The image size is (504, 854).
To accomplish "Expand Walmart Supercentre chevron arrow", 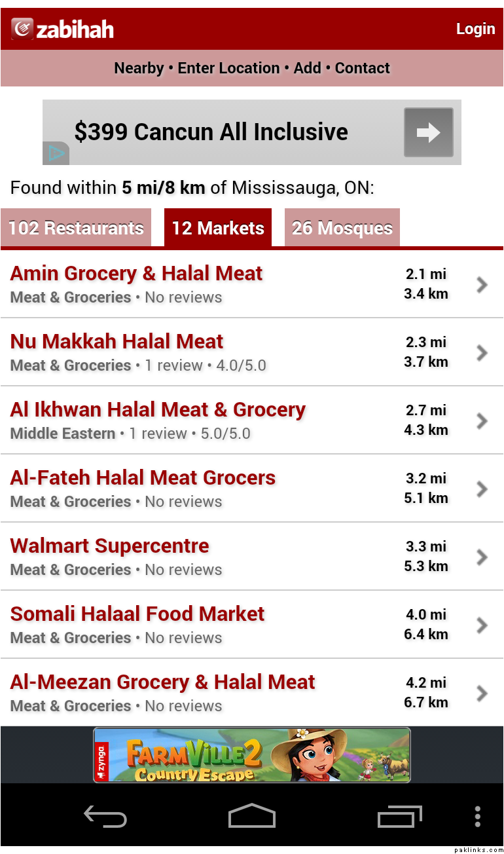I will click(482, 557).
